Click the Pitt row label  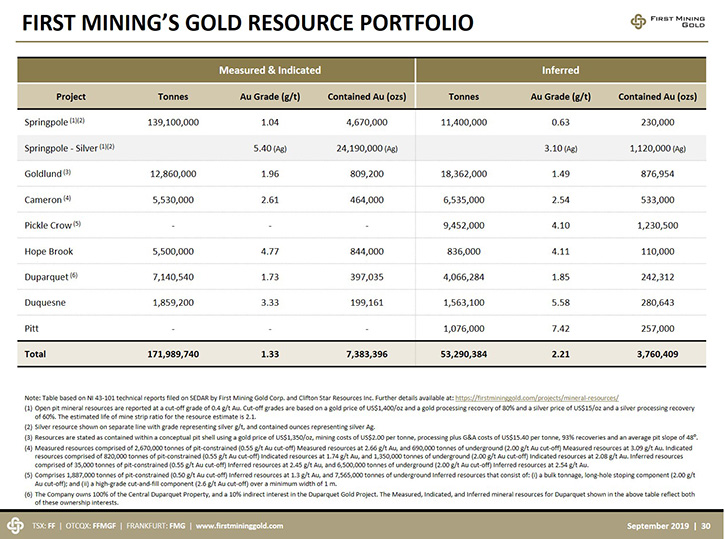[31, 328]
